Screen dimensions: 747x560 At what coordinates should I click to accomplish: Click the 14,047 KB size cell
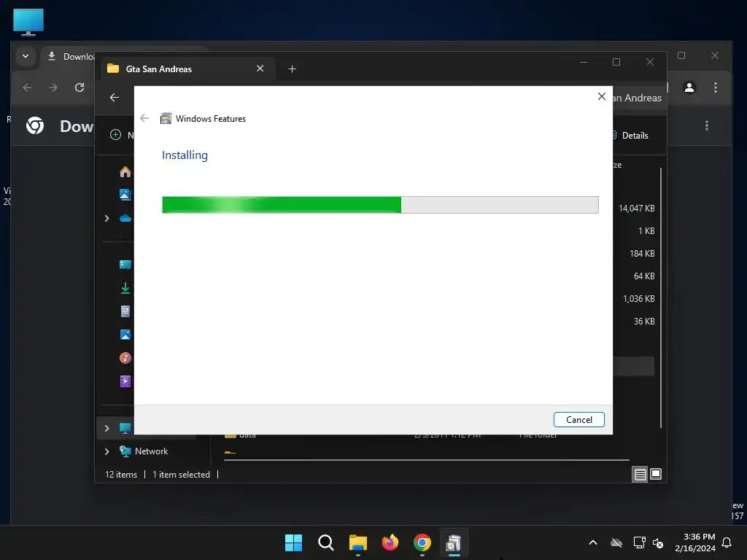pos(636,208)
